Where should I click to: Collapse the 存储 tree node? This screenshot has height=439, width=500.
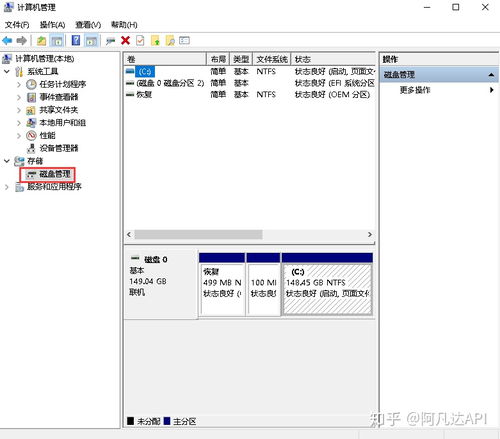[7, 161]
